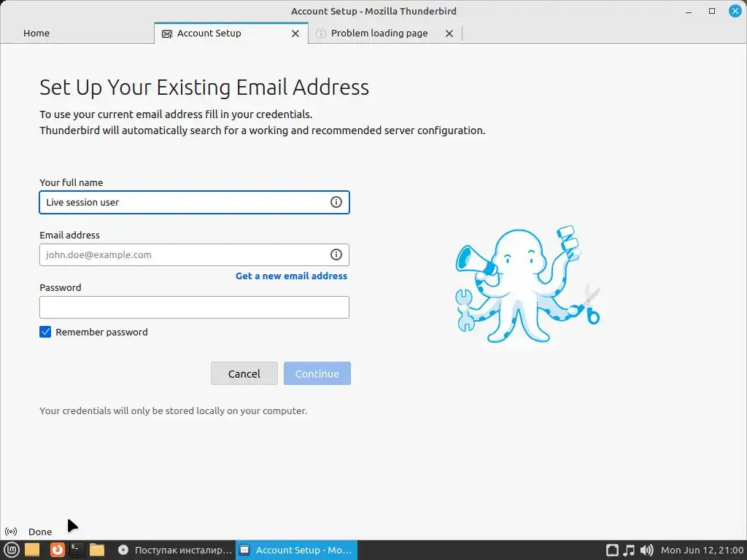Image resolution: width=747 pixels, height=560 pixels.
Task: Open the terminal from the taskbar
Action: tap(76, 550)
